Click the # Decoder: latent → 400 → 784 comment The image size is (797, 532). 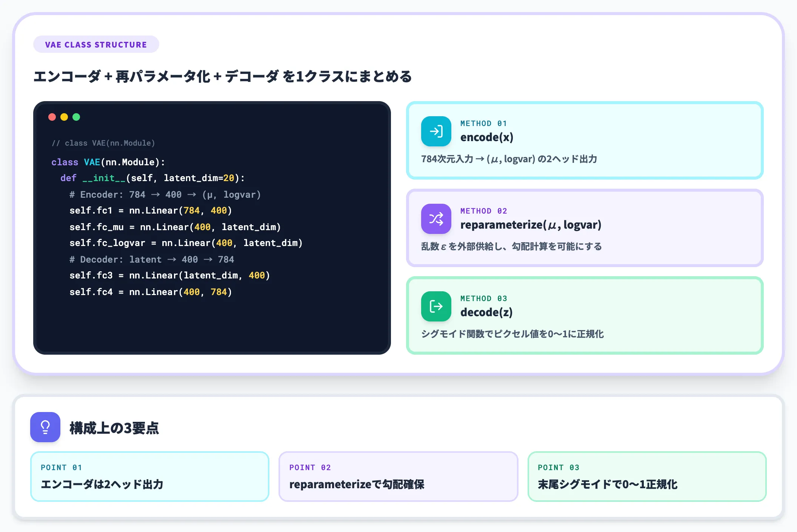coord(152,259)
